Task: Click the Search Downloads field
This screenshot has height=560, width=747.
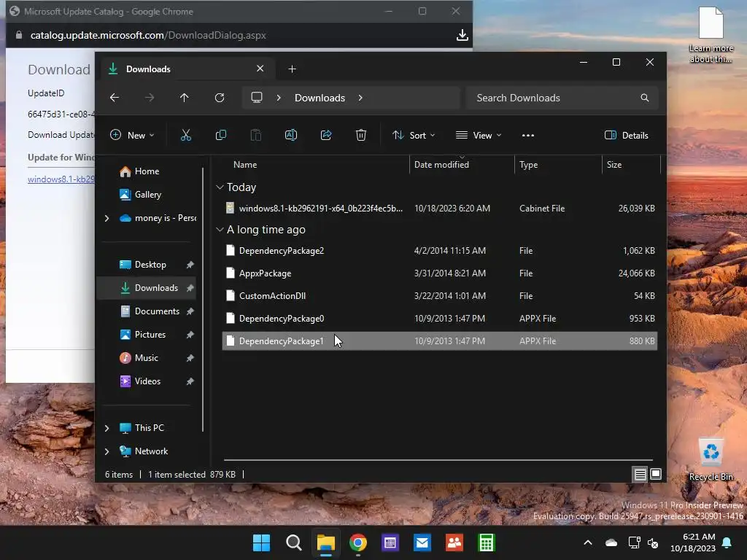Action: 562,98
